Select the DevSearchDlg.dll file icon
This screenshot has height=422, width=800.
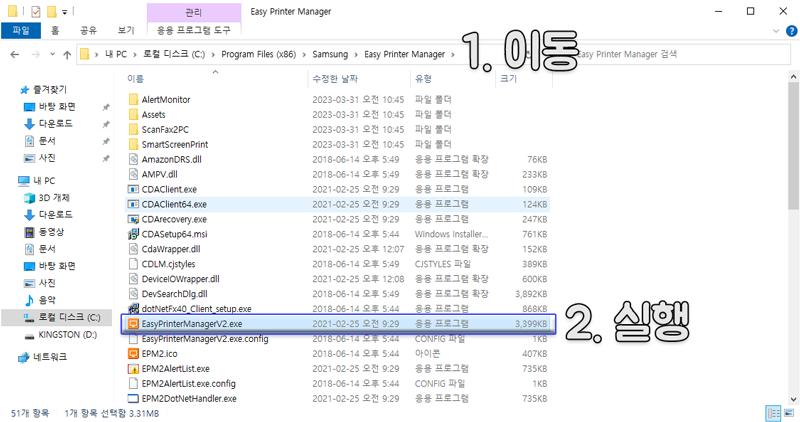(133, 294)
